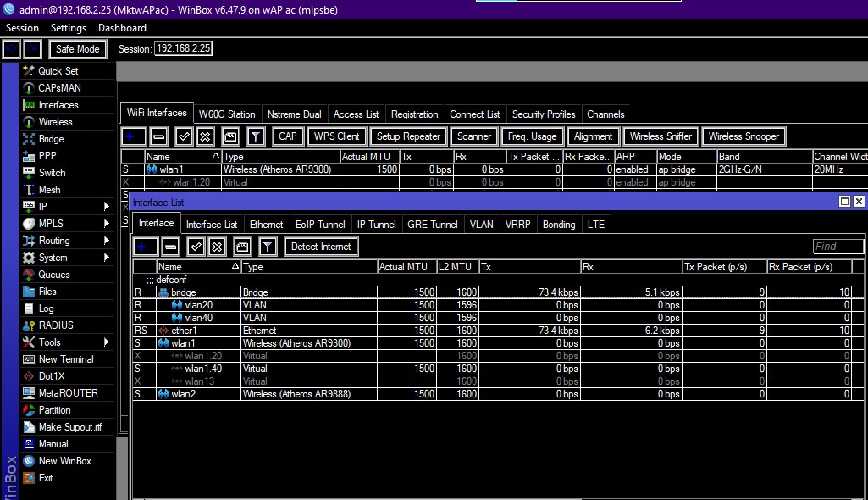868x500 pixels.
Task: Disable the selected interface with the Interface List cross icon
Action: 217,247
